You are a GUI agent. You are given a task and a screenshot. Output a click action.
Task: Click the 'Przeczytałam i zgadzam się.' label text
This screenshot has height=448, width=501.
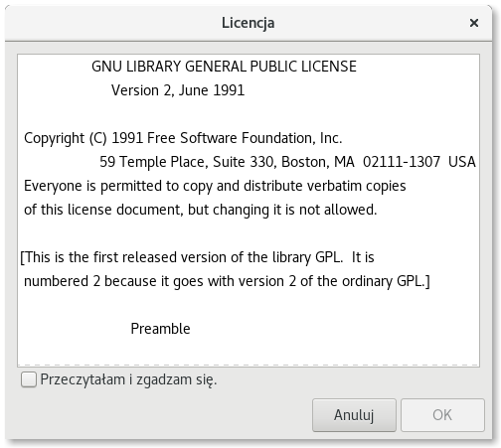(128, 379)
